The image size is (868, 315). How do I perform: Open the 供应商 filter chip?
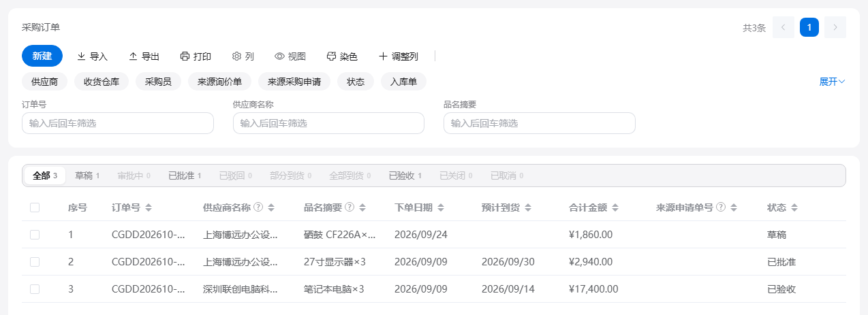44,82
